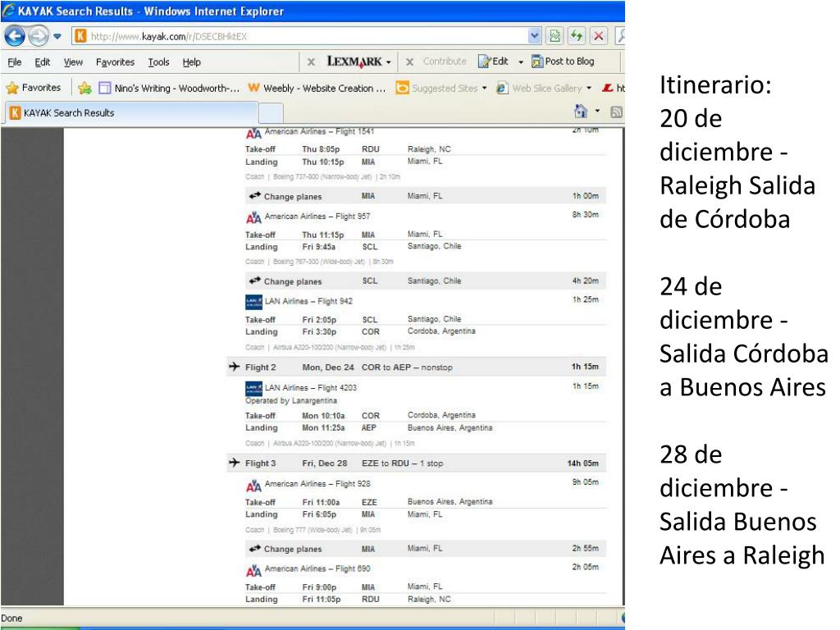The height and width of the screenshot is (630, 840).
Task: Click the kayak.com address bar
Action: tap(307, 36)
